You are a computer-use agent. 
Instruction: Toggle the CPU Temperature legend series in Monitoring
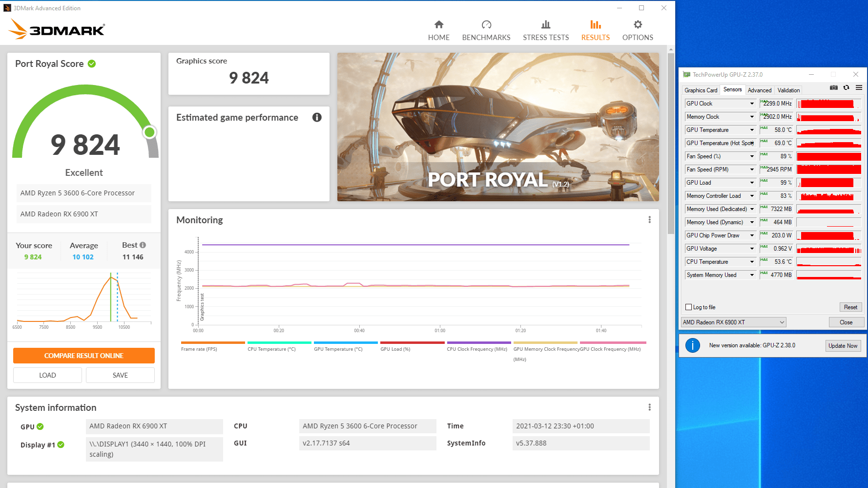[279, 346]
